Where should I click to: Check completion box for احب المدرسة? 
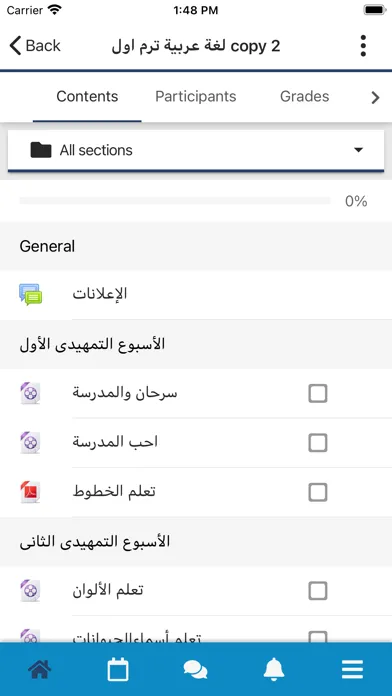318,443
